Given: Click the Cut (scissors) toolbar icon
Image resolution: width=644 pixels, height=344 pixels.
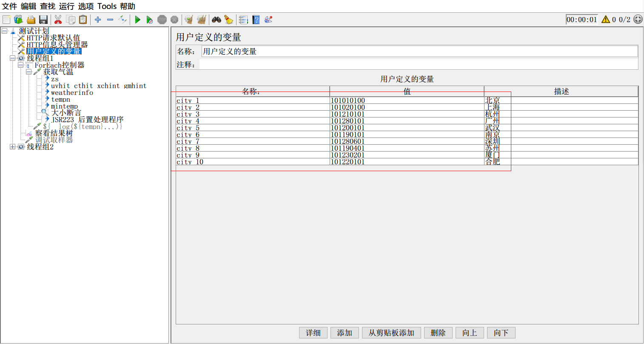Looking at the screenshot, I should click(x=58, y=20).
